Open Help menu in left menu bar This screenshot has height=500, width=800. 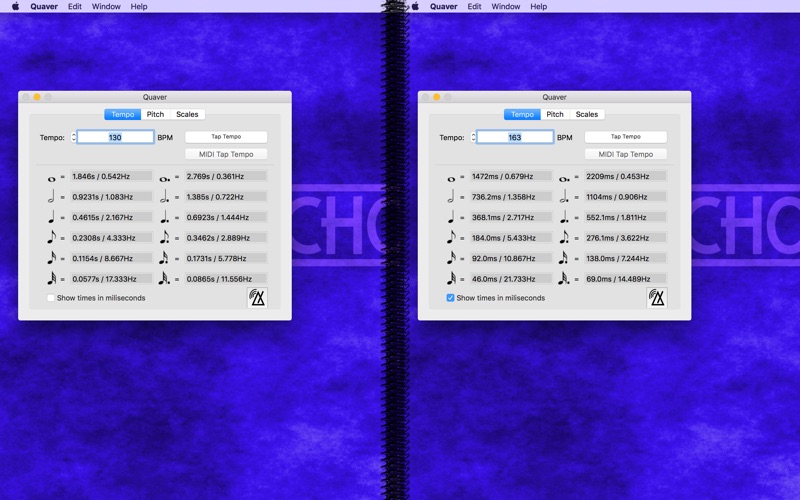[x=139, y=6]
